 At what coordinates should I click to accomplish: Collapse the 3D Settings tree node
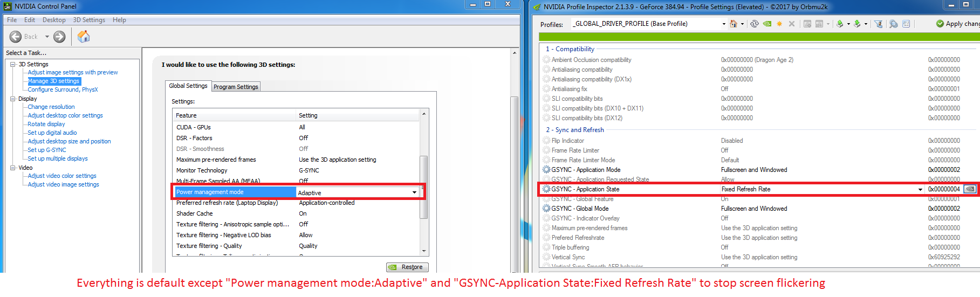(x=13, y=64)
